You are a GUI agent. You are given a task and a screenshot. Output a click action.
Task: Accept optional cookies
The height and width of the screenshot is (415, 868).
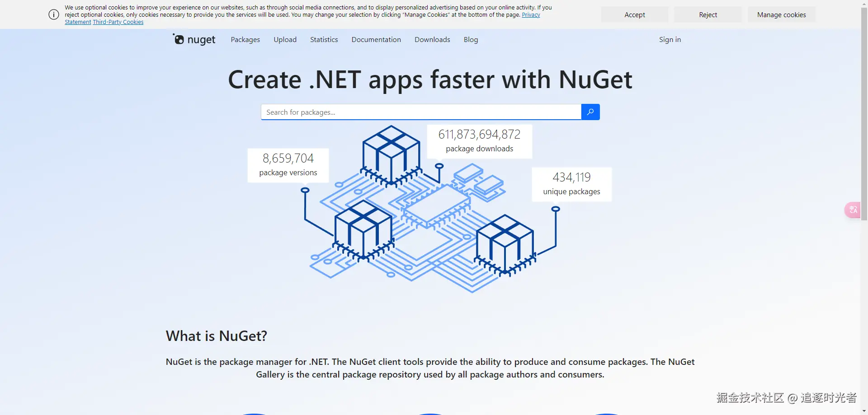pyautogui.click(x=635, y=14)
